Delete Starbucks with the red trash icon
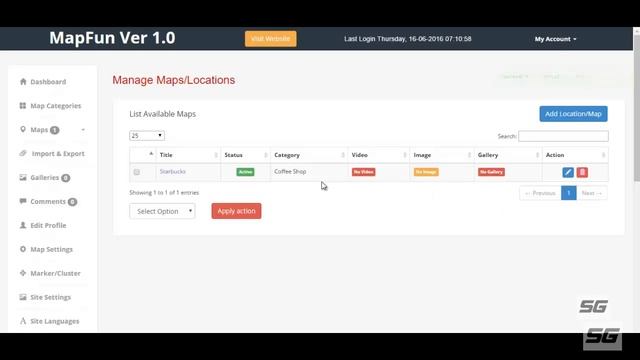This screenshot has width=640, height=360. coord(582,172)
